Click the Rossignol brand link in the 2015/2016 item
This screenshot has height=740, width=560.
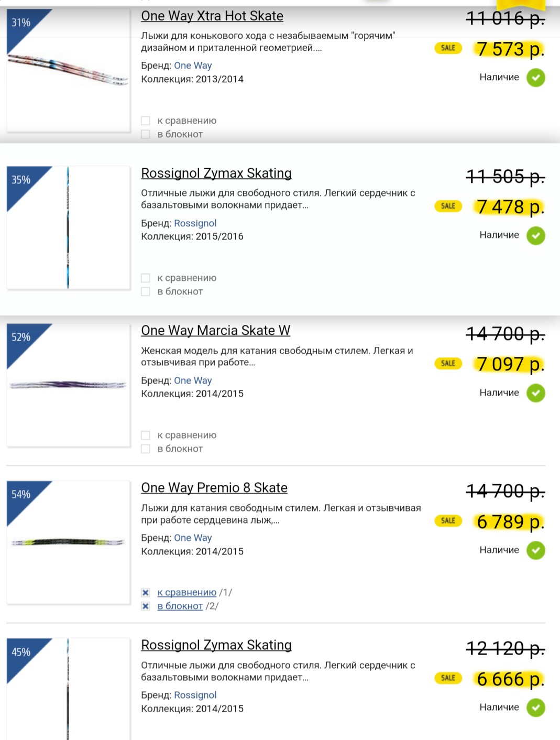[x=195, y=223]
